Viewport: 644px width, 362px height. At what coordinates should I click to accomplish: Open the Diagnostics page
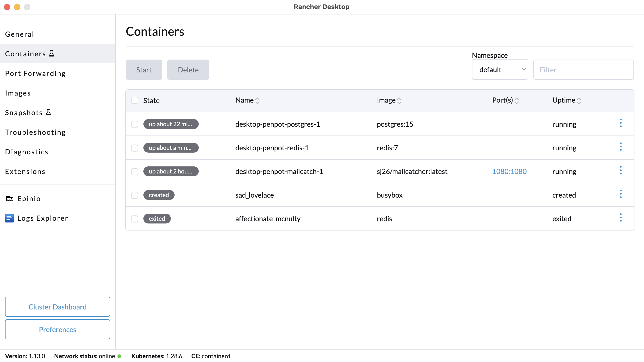pyautogui.click(x=58, y=152)
